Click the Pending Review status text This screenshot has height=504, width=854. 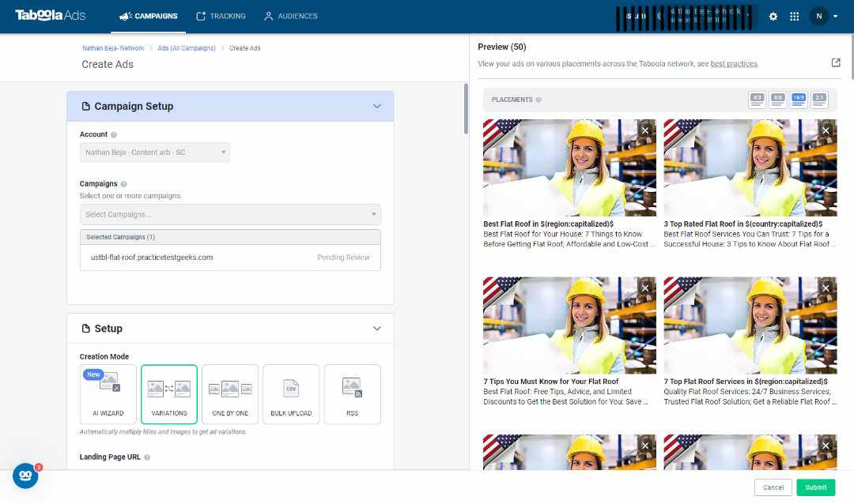(343, 258)
